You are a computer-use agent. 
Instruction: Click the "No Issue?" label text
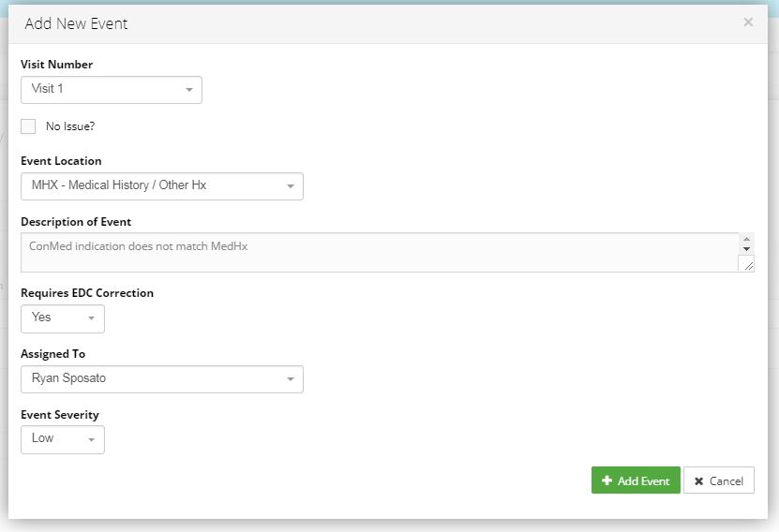tap(70, 126)
